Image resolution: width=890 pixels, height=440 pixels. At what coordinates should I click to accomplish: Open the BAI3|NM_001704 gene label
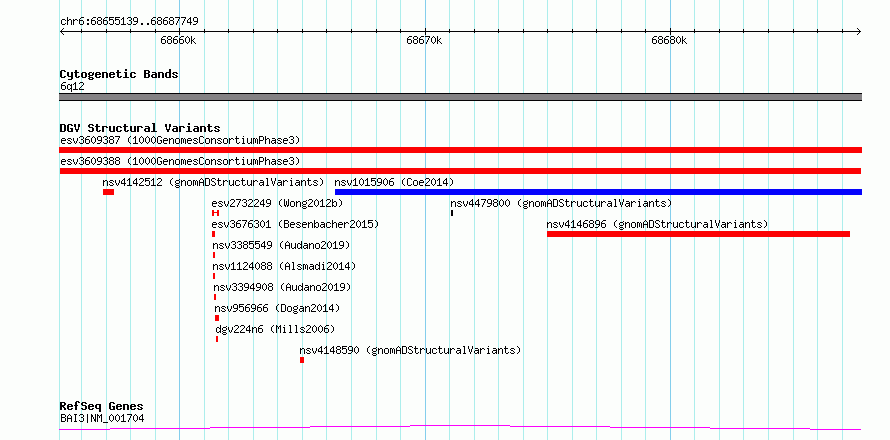click(x=102, y=418)
